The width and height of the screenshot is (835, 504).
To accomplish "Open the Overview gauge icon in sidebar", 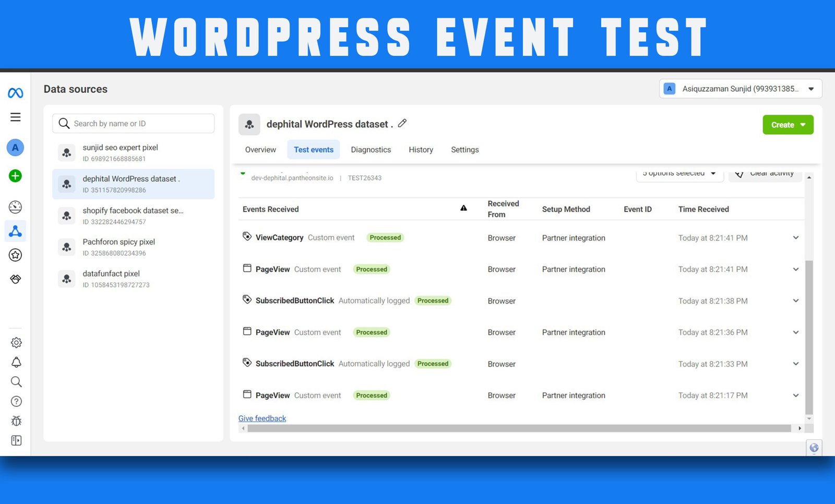I will (15, 207).
